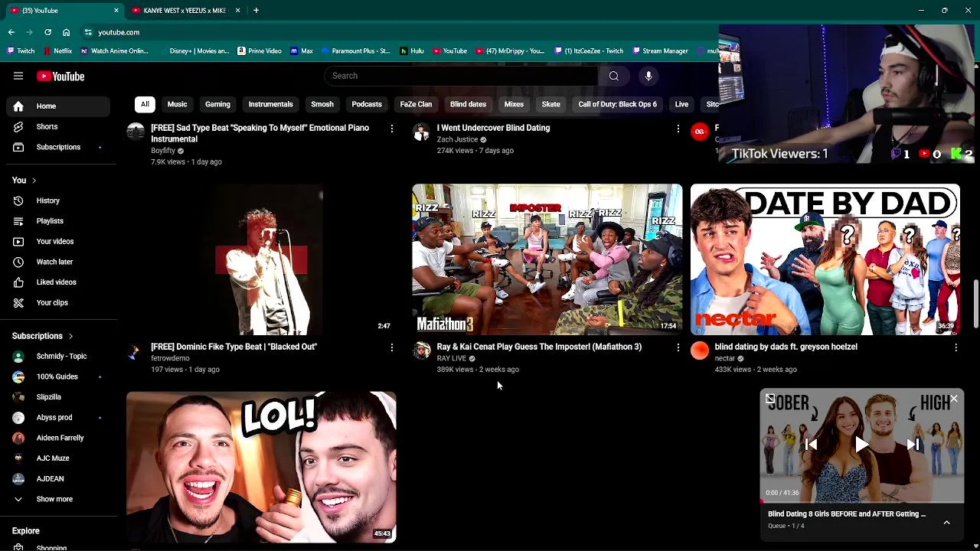Click the browser back arrow

tap(11, 32)
